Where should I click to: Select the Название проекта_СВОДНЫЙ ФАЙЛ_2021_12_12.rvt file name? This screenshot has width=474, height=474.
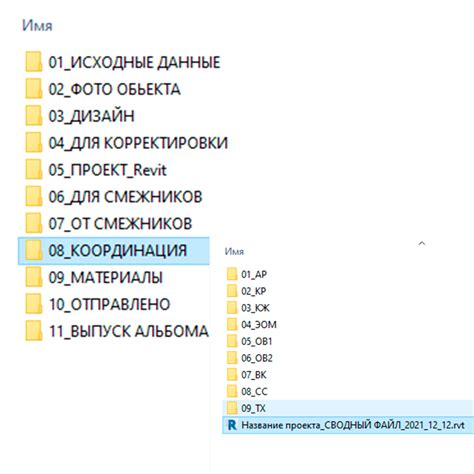pos(353,425)
